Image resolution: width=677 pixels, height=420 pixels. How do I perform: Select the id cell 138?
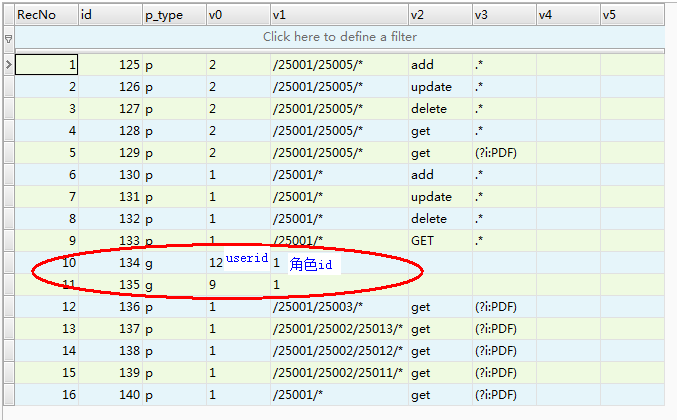[x=111, y=351]
